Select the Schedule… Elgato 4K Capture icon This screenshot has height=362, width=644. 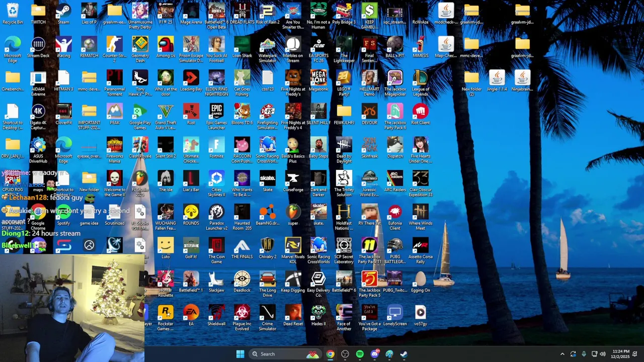tap(38, 117)
